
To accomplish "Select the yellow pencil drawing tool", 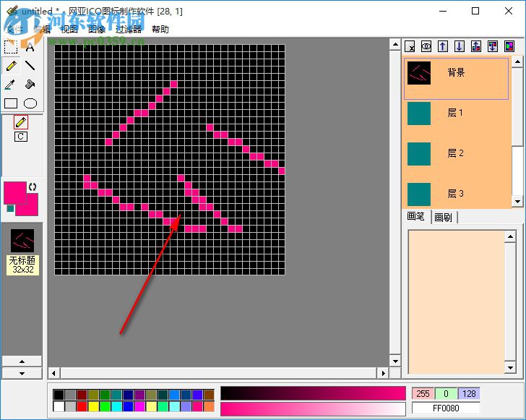I will (x=11, y=66).
